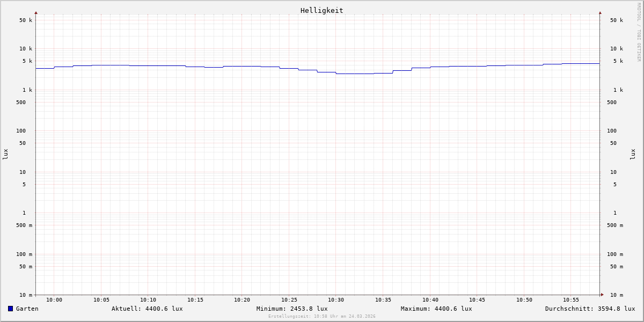Click the vertical lux label on the right axis
This screenshot has height=322, width=644.
(633, 154)
